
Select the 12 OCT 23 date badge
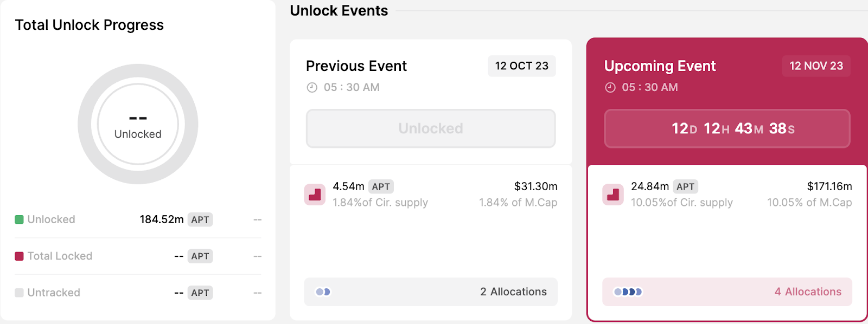(522, 66)
